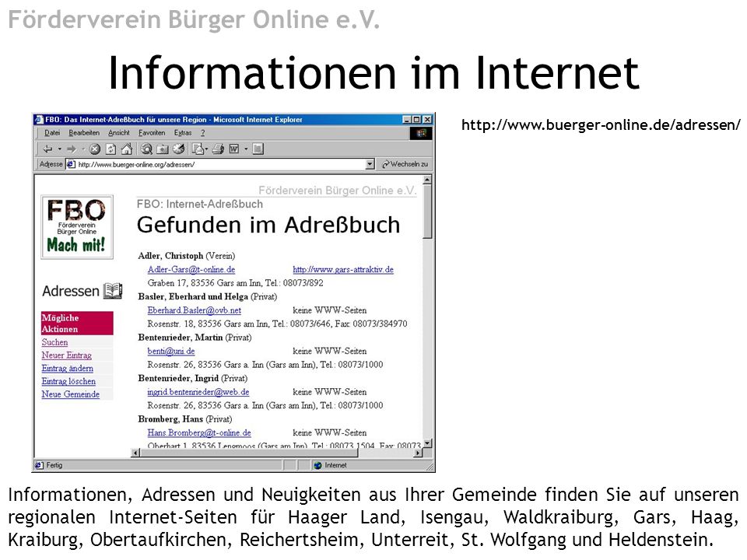Viewport: 747px width, 560px height.
Task: Click the slide URL http://www.buerger-online.de/adressen/
Action: [601, 125]
